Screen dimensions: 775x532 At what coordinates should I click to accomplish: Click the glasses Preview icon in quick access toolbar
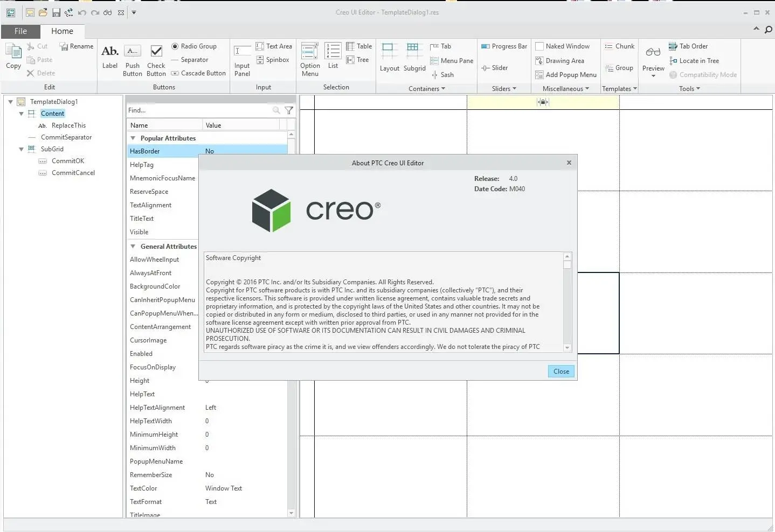pyautogui.click(x=108, y=12)
